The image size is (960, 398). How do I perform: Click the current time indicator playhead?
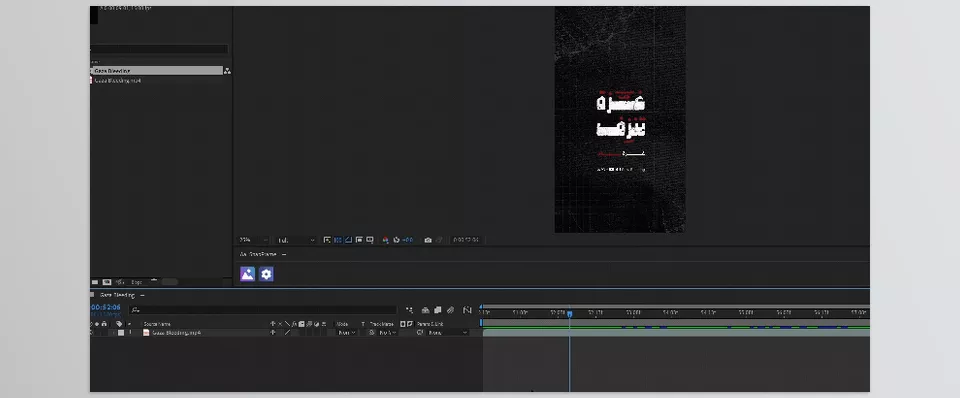click(569, 314)
